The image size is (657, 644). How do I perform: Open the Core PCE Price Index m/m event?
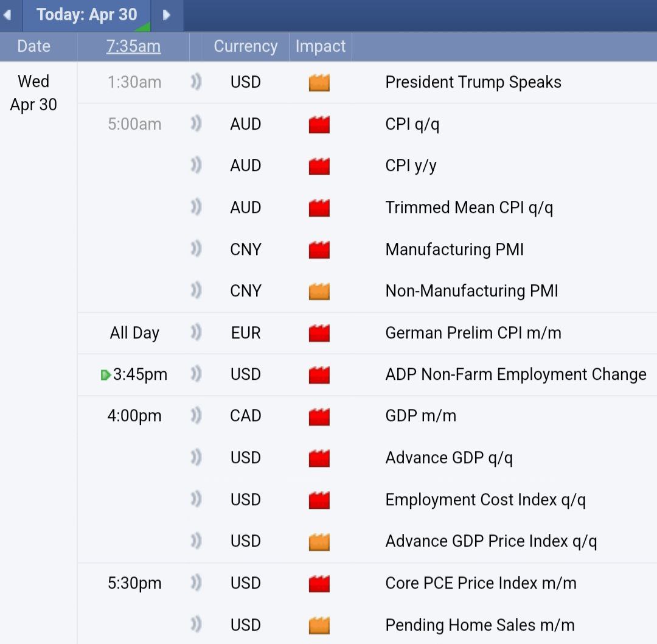pyautogui.click(x=481, y=583)
